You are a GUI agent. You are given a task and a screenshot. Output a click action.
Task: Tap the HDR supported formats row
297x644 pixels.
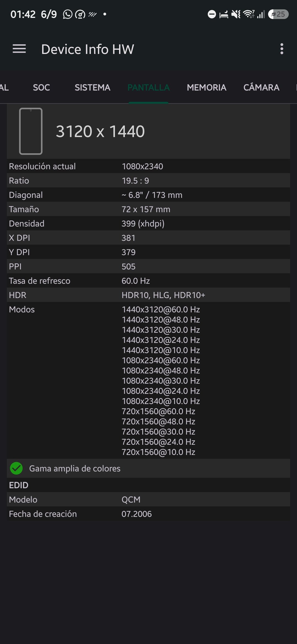point(148,295)
